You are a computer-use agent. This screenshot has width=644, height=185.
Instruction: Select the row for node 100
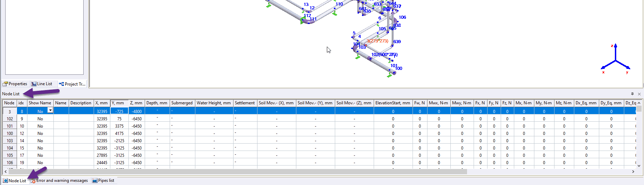click(319, 133)
